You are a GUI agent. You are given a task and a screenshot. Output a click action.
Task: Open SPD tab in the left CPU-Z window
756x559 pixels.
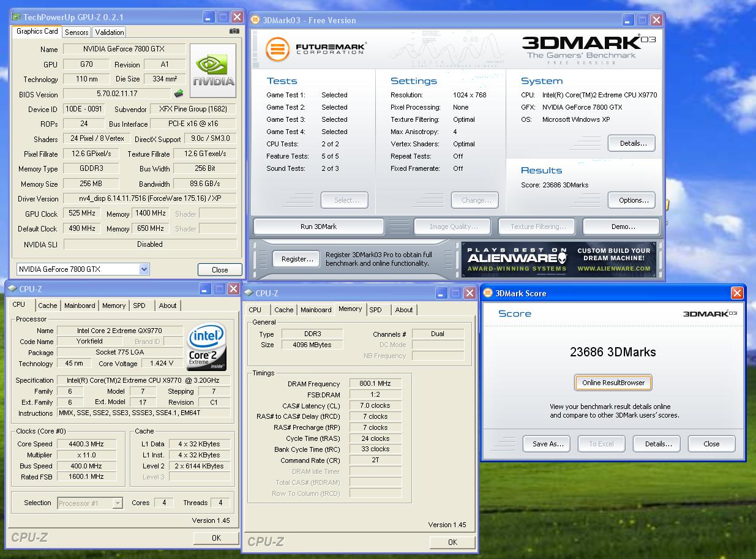tap(140, 306)
